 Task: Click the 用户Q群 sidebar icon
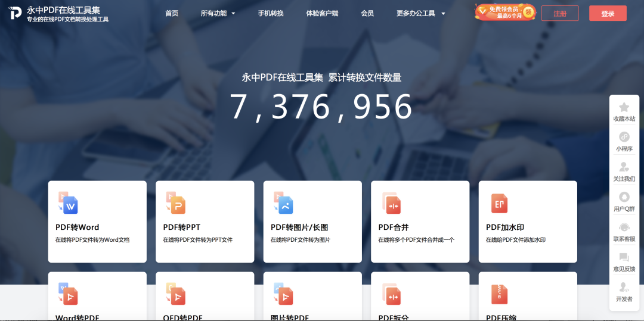click(x=624, y=197)
